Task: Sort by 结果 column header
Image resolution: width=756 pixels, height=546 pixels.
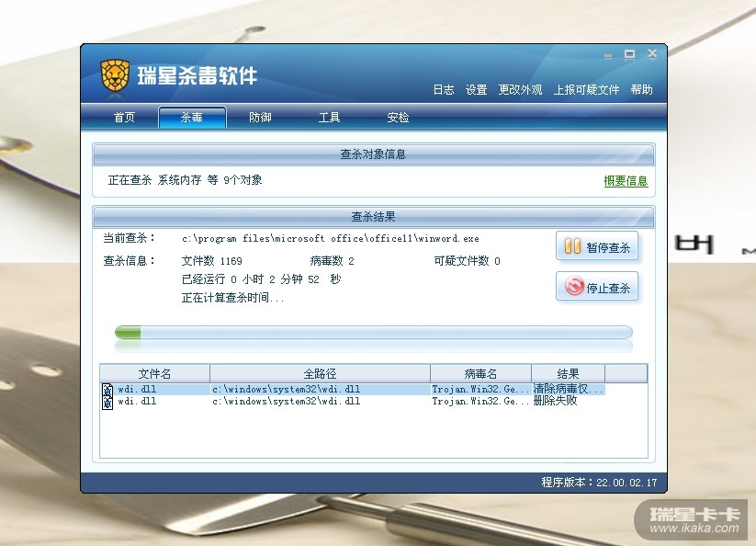Action: click(x=568, y=373)
